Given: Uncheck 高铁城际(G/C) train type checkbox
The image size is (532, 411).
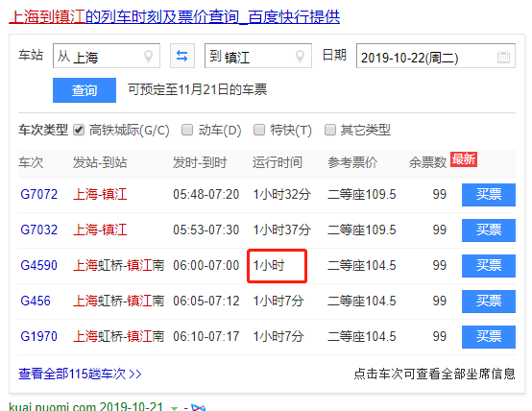Looking at the screenshot, I should [x=79, y=130].
